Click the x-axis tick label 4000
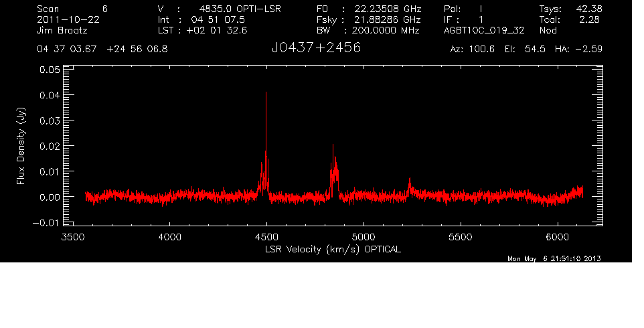The image size is (644, 328). coord(169,237)
